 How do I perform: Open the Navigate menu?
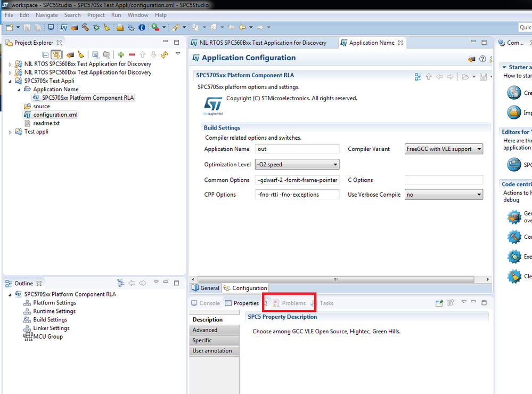47,15
